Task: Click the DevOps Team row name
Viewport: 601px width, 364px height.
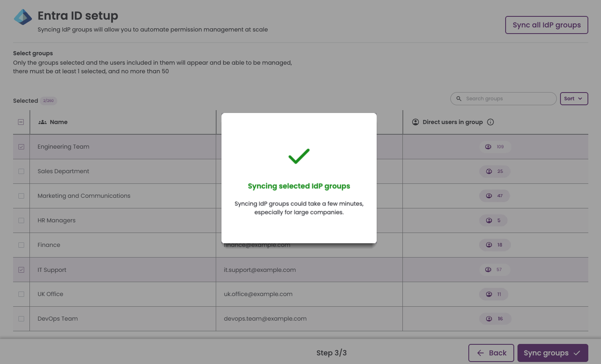Action: point(58,319)
